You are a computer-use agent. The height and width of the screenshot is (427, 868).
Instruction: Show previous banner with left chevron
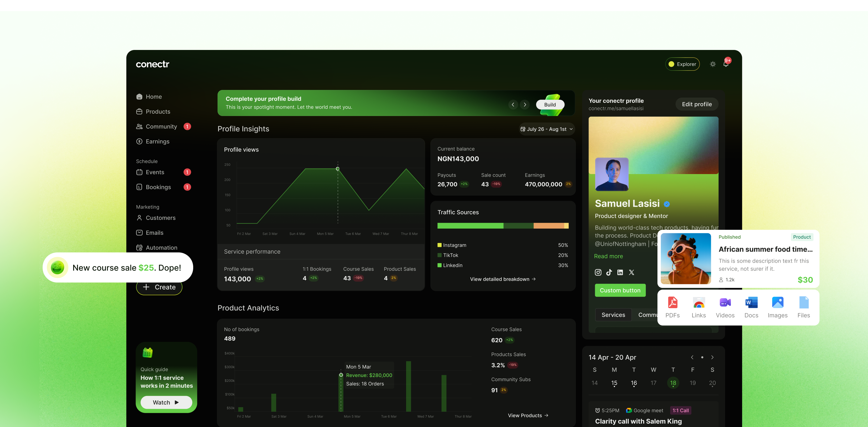[x=513, y=104]
